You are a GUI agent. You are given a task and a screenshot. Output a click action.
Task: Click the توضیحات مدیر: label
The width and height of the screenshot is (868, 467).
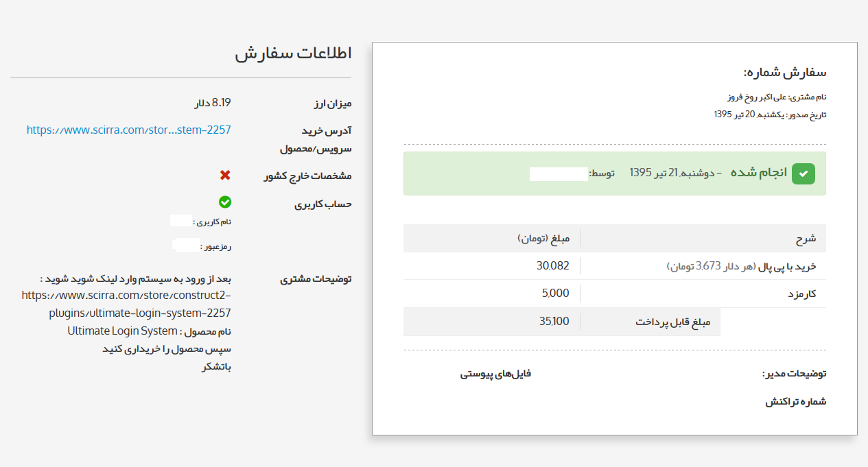coord(795,374)
